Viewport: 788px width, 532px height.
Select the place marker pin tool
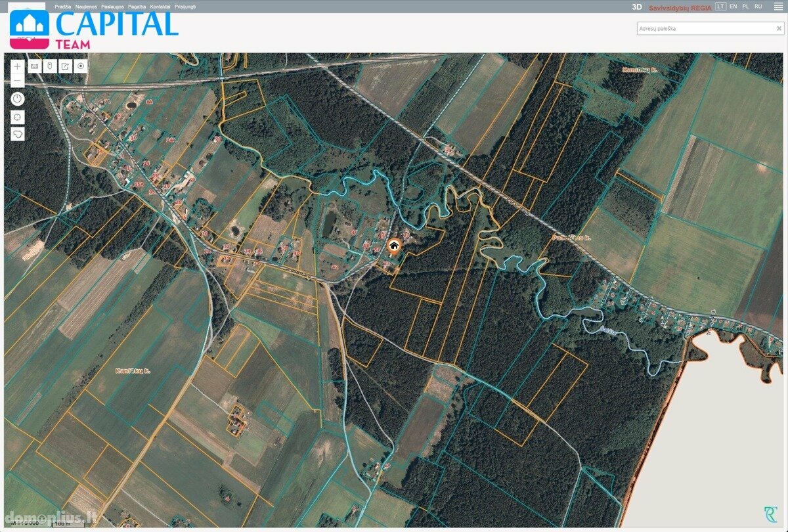click(49, 66)
